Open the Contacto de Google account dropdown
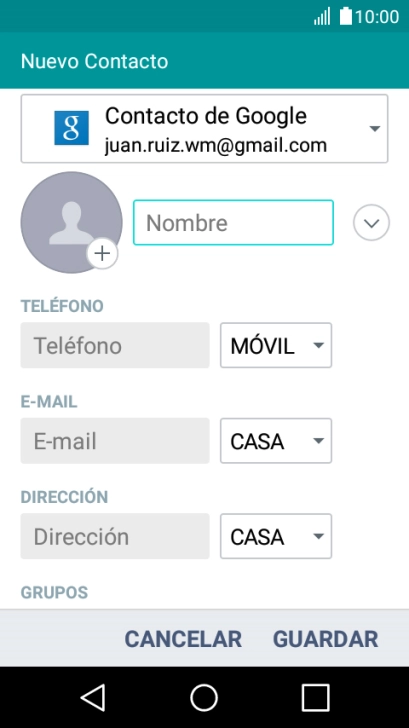The height and width of the screenshot is (728, 409). 204,129
